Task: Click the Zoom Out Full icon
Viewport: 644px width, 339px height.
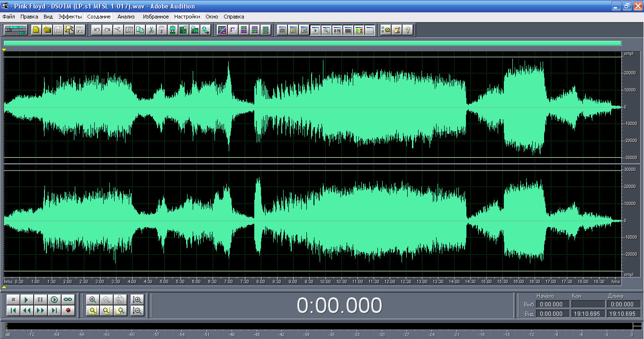Action: pyautogui.click(x=120, y=300)
